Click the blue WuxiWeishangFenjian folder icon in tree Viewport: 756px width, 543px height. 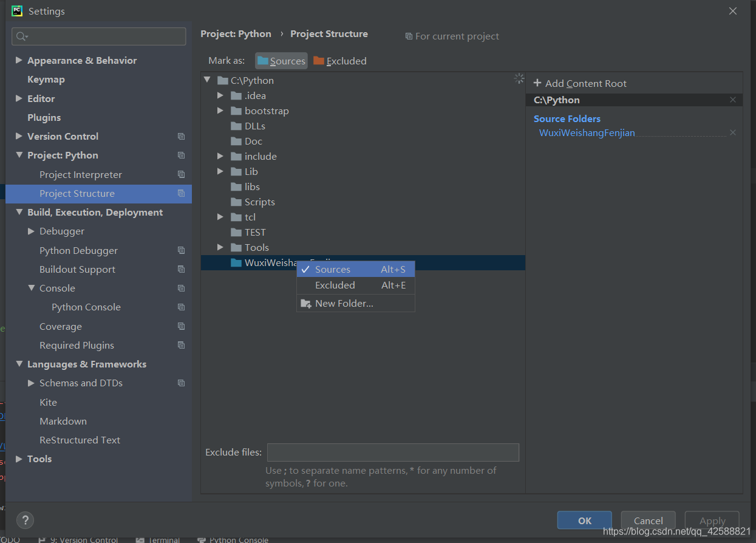(x=236, y=263)
